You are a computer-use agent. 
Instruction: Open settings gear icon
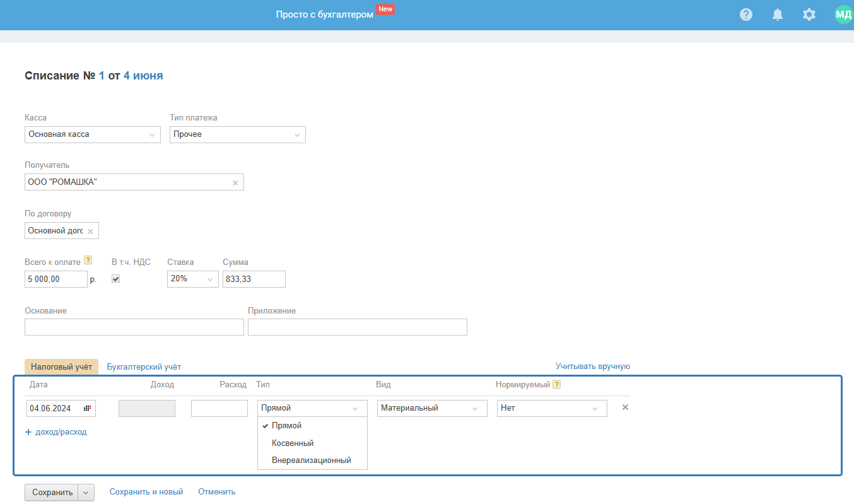(x=809, y=15)
